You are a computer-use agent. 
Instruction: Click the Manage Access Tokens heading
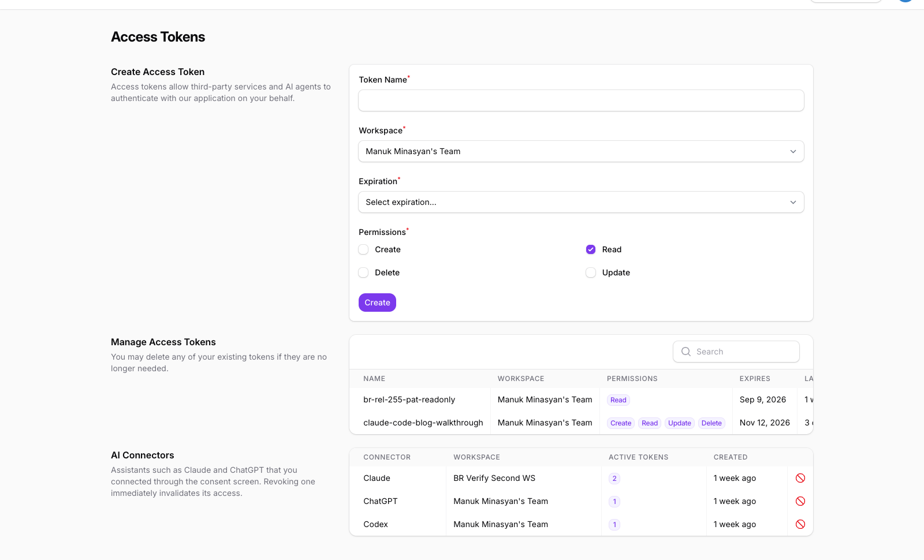163,342
